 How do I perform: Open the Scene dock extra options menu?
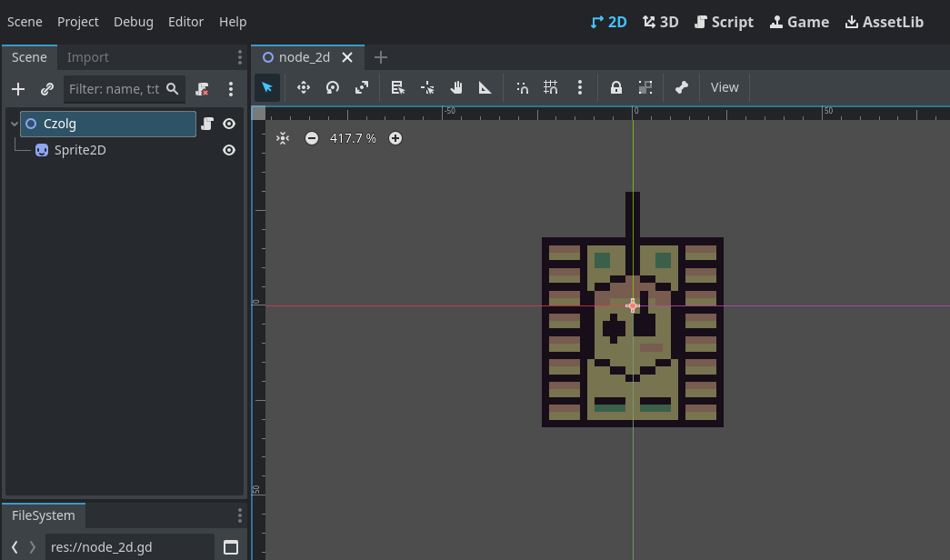coord(231,89)
